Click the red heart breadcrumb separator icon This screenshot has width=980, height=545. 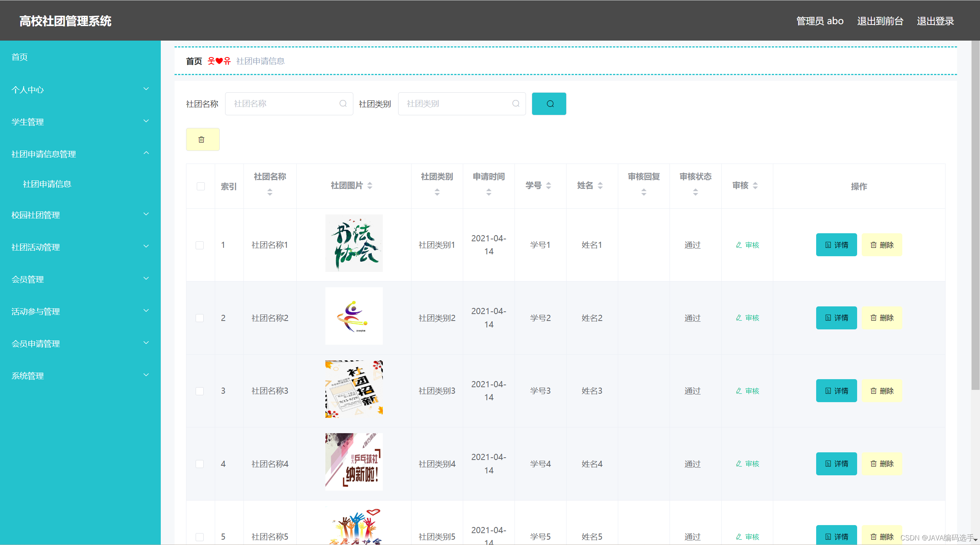click(x=219, y=61)
